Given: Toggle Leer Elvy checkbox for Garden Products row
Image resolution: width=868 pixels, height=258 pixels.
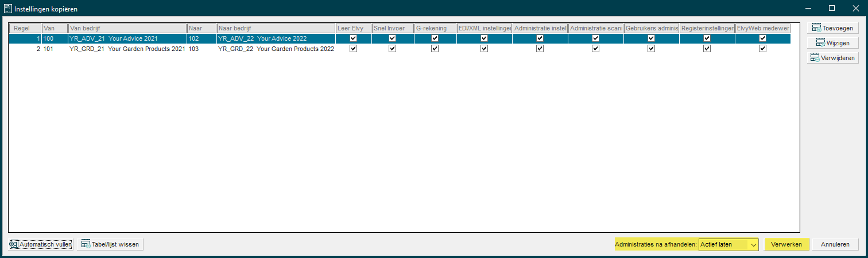Looking at the screenshot, I should [x=354, y=49].
